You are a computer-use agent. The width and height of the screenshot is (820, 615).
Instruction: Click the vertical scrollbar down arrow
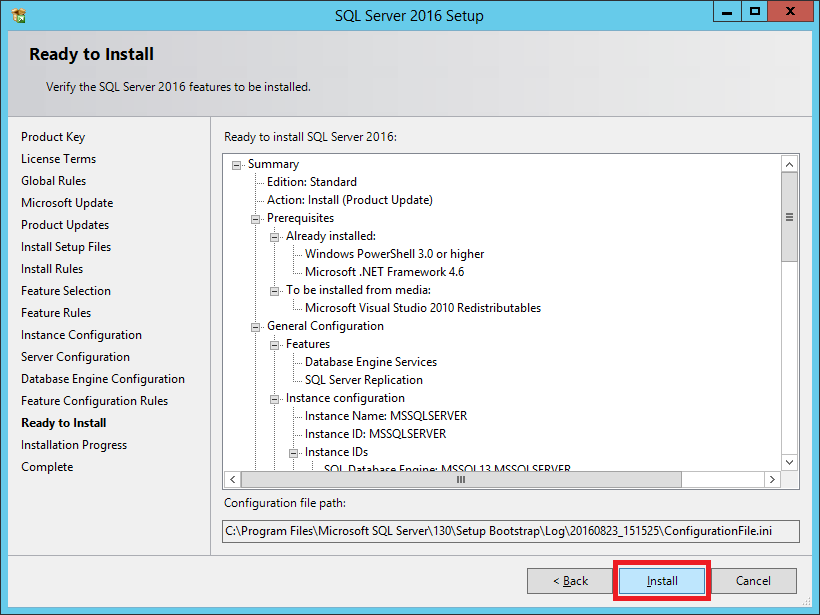[x=789, y=462]
